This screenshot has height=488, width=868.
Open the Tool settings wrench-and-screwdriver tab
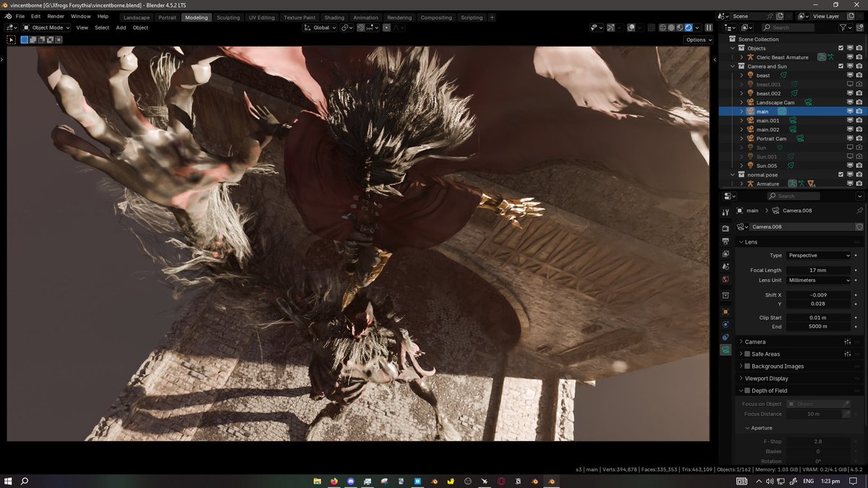[x=726, y=212]
